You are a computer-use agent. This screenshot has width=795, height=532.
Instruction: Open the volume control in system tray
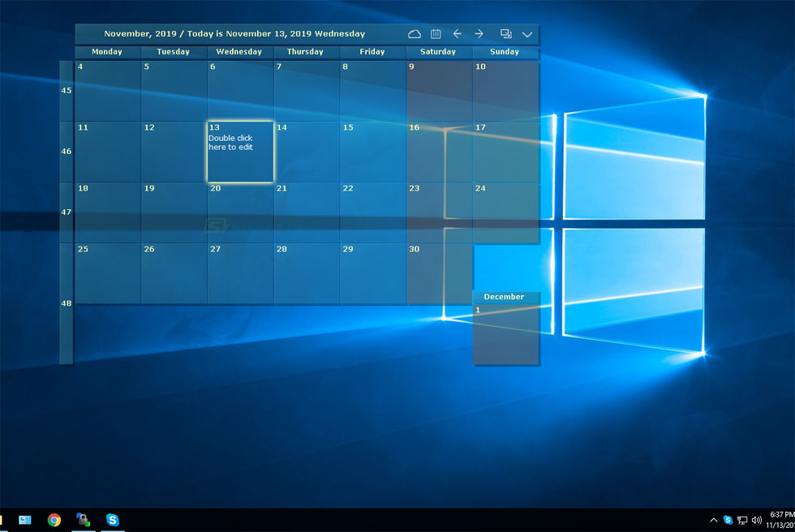click(x=757, y=520)
